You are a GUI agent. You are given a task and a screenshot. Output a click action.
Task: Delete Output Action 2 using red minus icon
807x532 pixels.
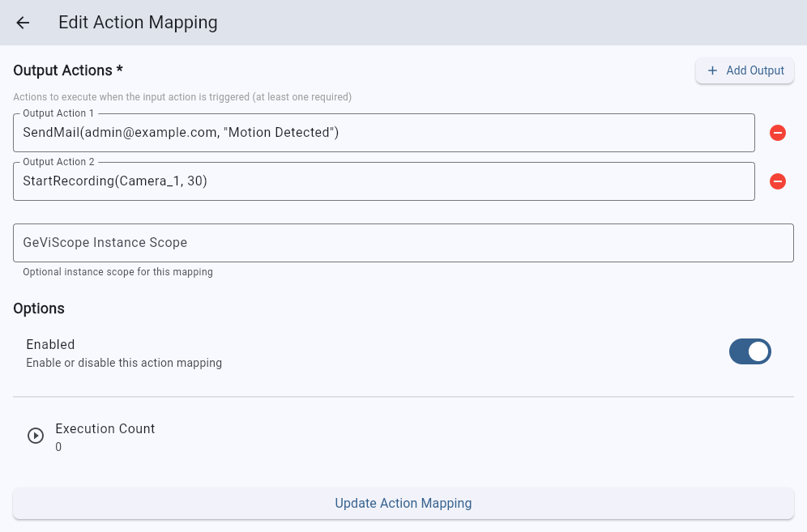(x=777, y=181)
